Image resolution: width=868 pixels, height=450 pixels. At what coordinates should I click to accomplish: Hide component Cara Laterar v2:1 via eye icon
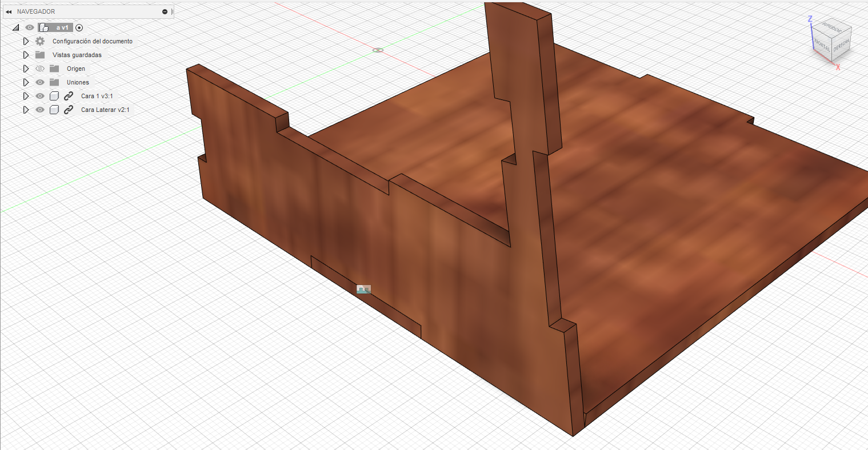40,110
